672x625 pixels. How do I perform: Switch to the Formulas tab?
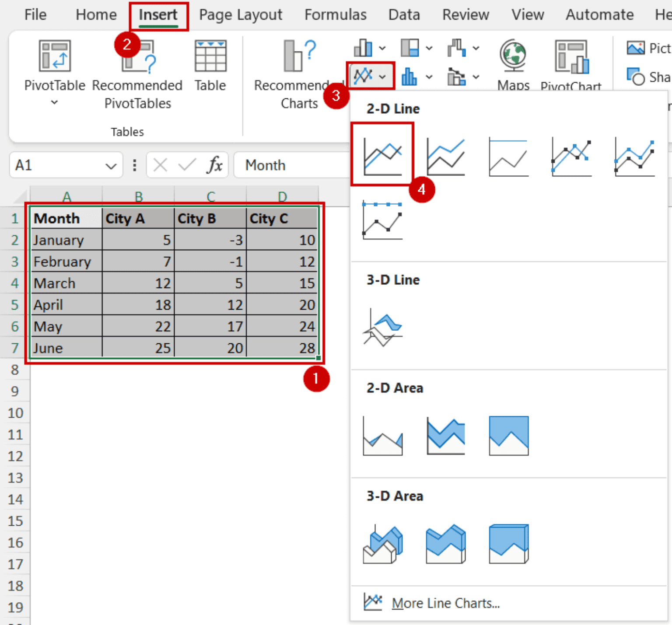pyautogui.click(x=335, y=14)
